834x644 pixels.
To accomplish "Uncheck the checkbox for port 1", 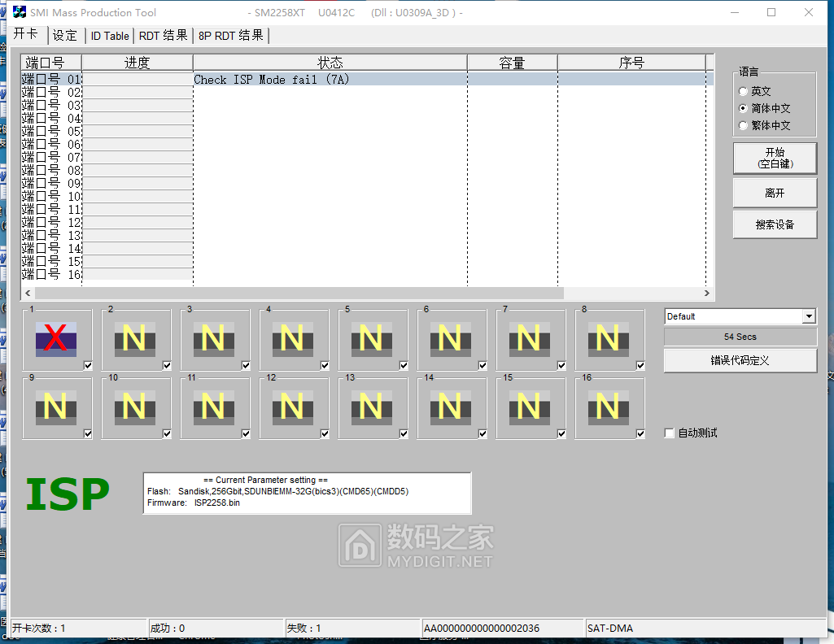I will coord(89,366).
